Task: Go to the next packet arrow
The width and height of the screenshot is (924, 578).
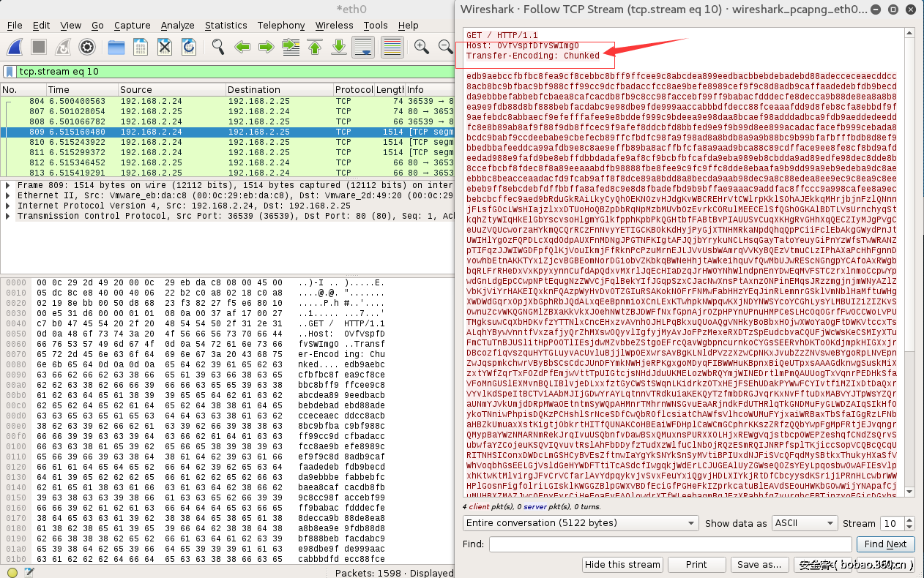Action: (267, 48)
